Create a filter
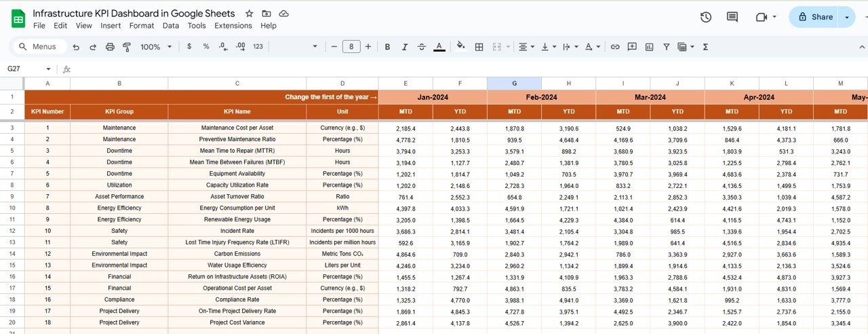Image resolution: width=868 pixels, height=334 pixels. pos(667,47)
